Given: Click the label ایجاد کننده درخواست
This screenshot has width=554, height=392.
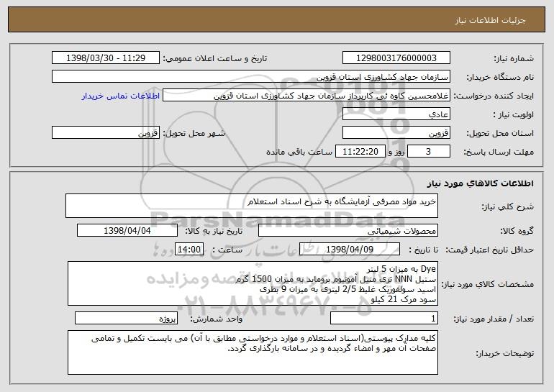Looking at the screenshot, I should tap(494, 96).
